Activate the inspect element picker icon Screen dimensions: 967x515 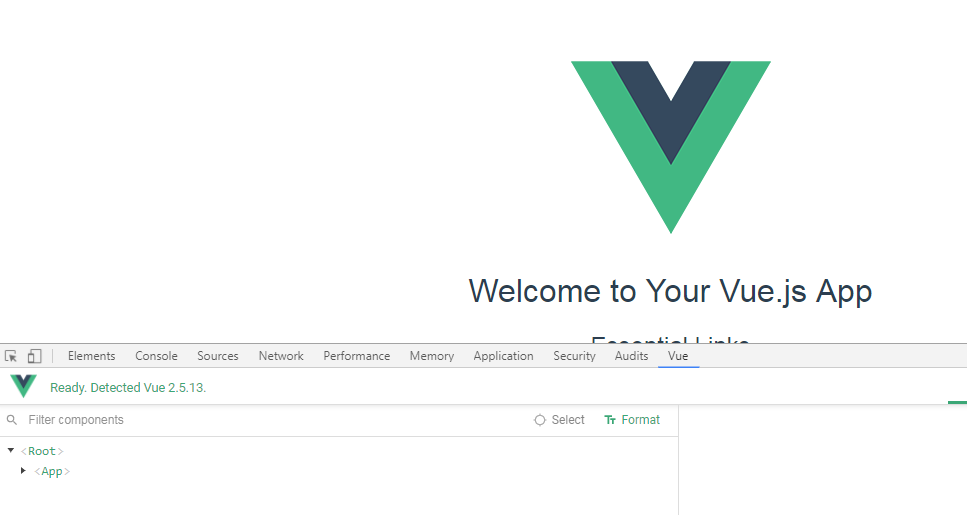(10, 356)
